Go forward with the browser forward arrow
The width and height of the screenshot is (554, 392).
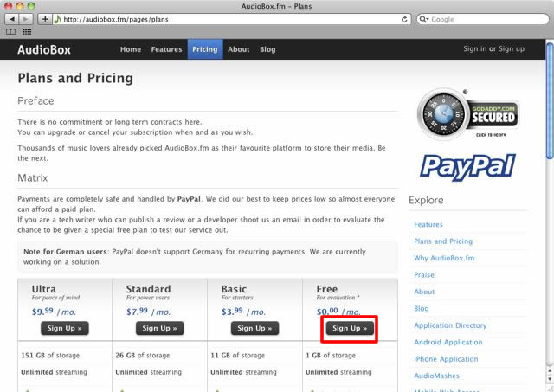(x=25, y=19)
